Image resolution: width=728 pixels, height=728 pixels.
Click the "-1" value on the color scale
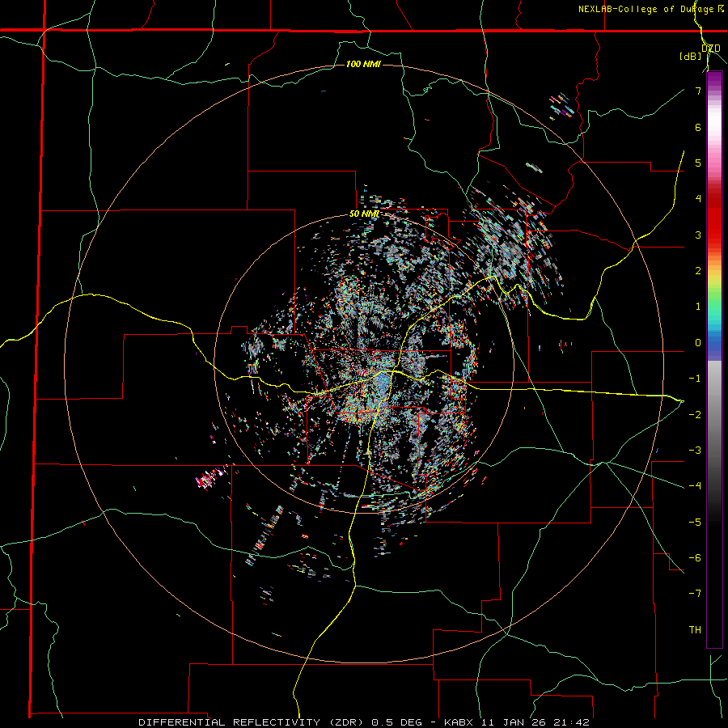[x=695, y=379]
